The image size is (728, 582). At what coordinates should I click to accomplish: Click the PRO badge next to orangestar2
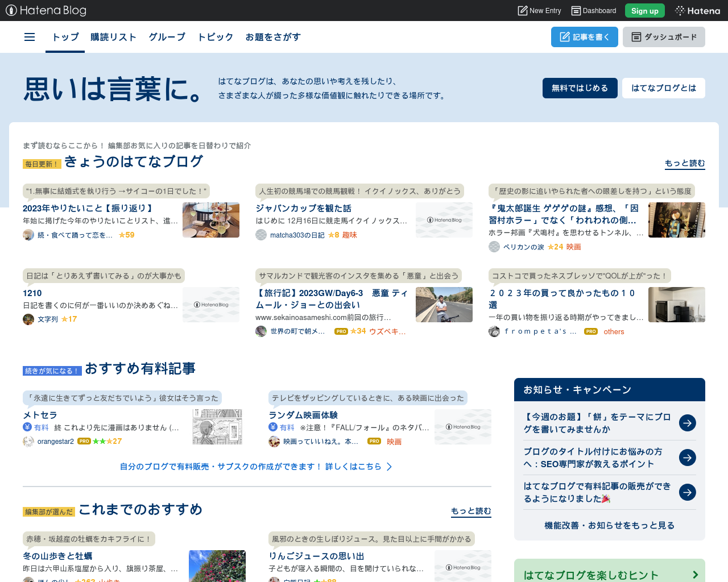tap(84, 441)
